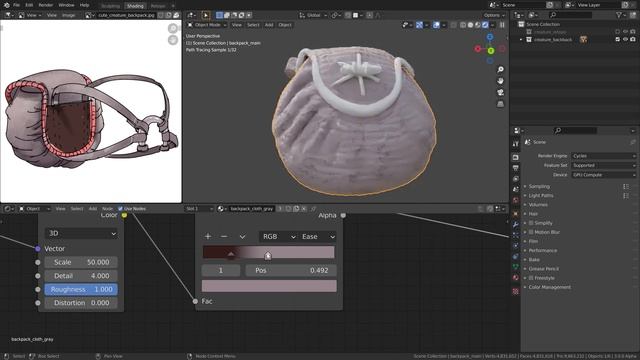The image size is (640, 360).
Task: Toggle show overlays button in viewport header
Action: [x=436, y=25]
